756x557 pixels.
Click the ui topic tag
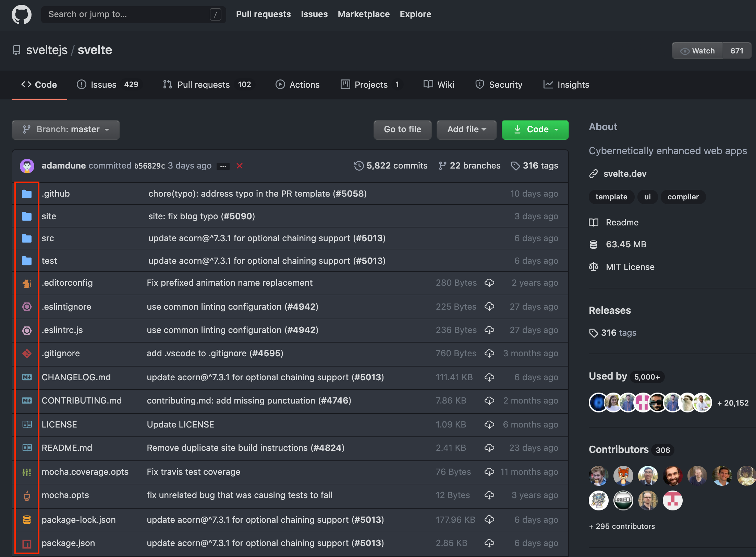[x=647, y=197]
